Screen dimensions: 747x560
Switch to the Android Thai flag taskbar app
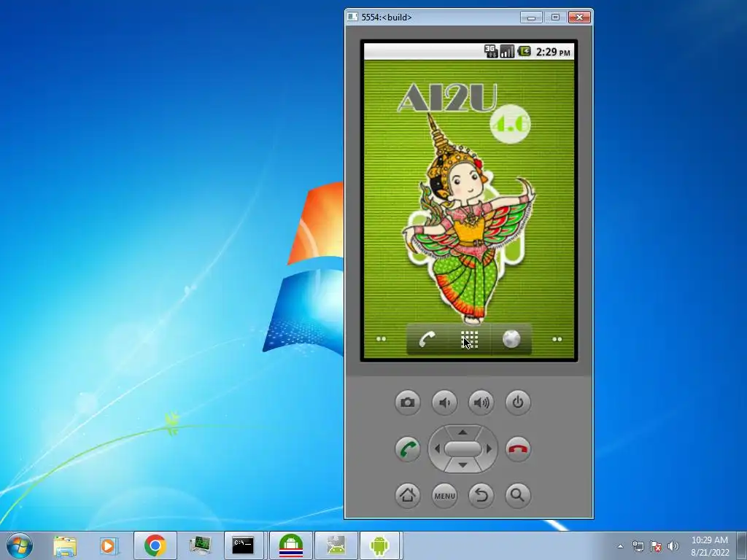coord(291,545)
